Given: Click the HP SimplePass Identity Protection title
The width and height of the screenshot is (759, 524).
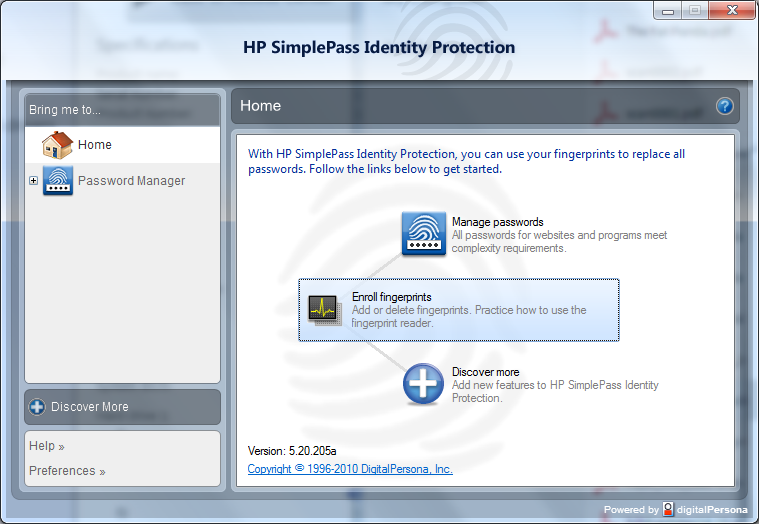Looking at the screenshot, I should [379, 47].
